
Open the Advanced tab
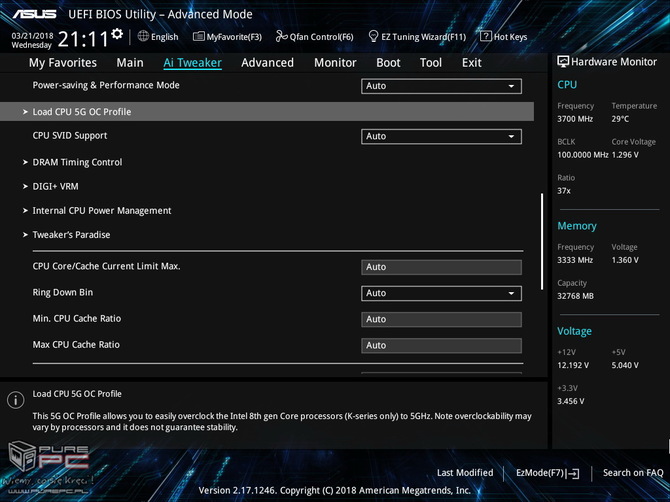tap(267, 63)
